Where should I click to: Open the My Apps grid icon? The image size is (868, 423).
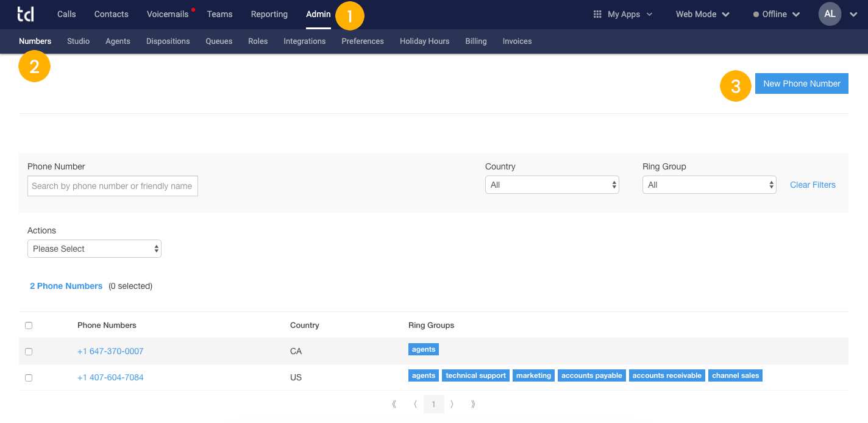tap(597, 14)
